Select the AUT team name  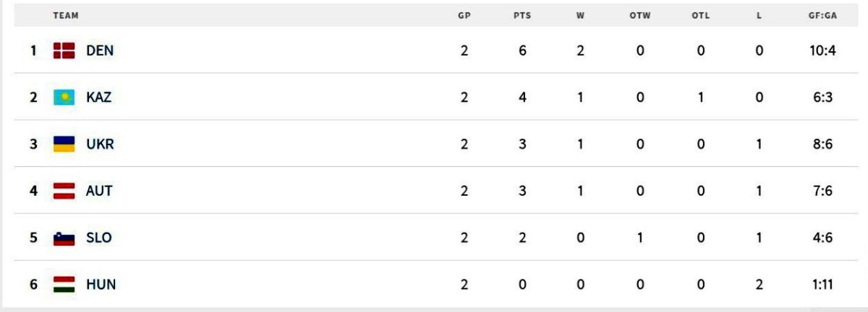[x=99, y=191]
